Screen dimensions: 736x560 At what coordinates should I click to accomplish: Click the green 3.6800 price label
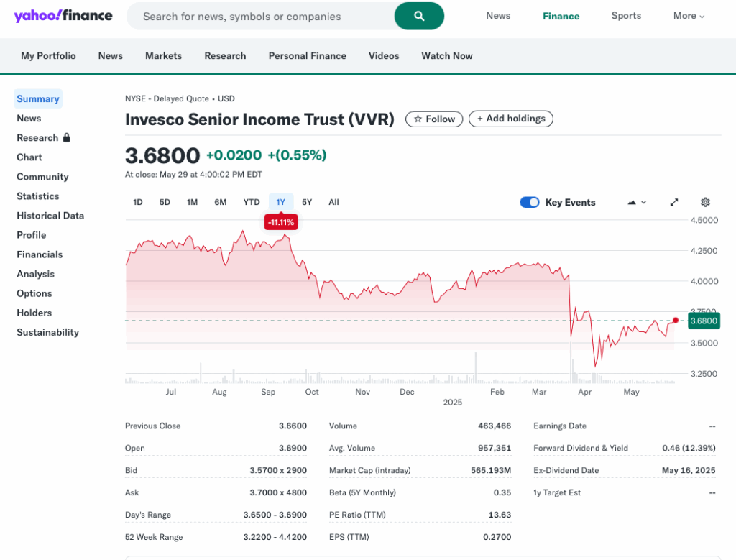(x=704, y=321)
